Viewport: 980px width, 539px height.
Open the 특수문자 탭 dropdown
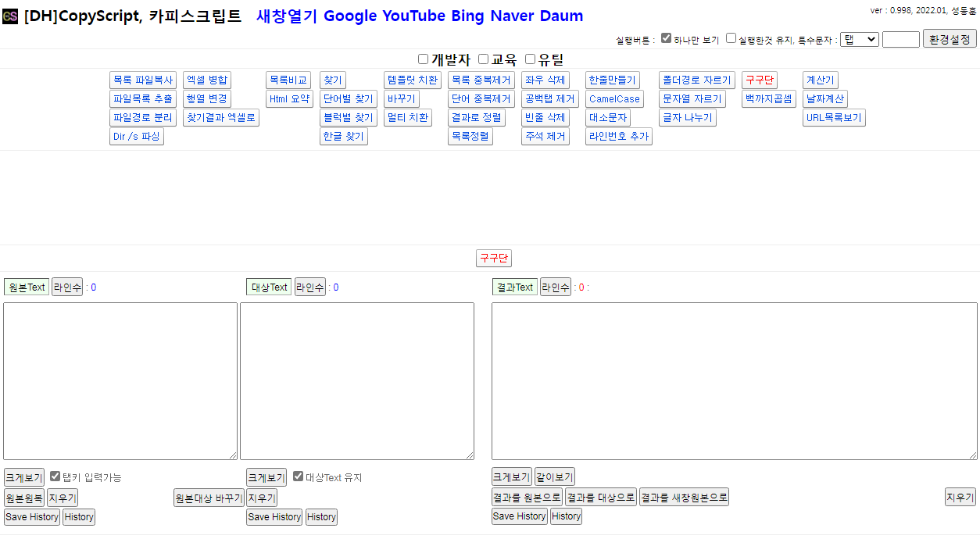(859, 39)
